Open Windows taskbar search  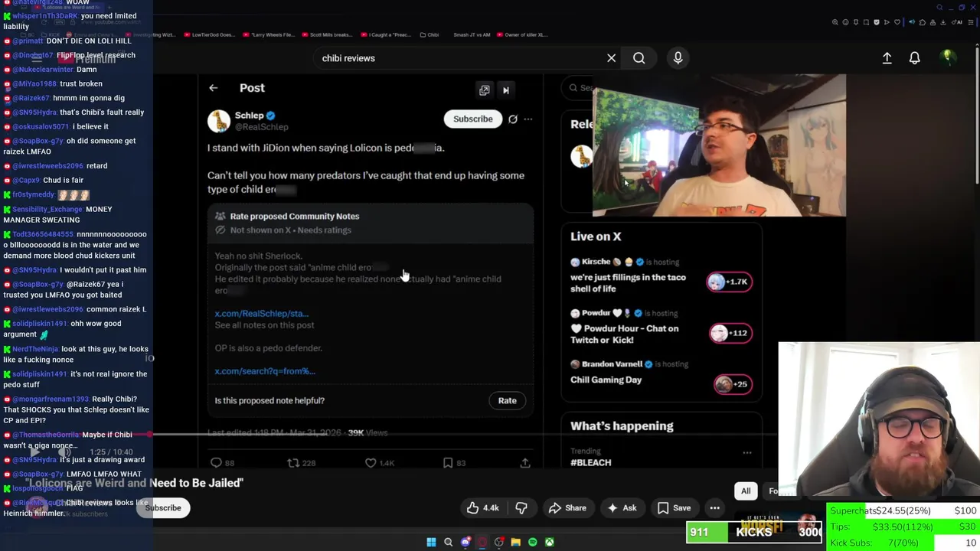tap(449, 543)
